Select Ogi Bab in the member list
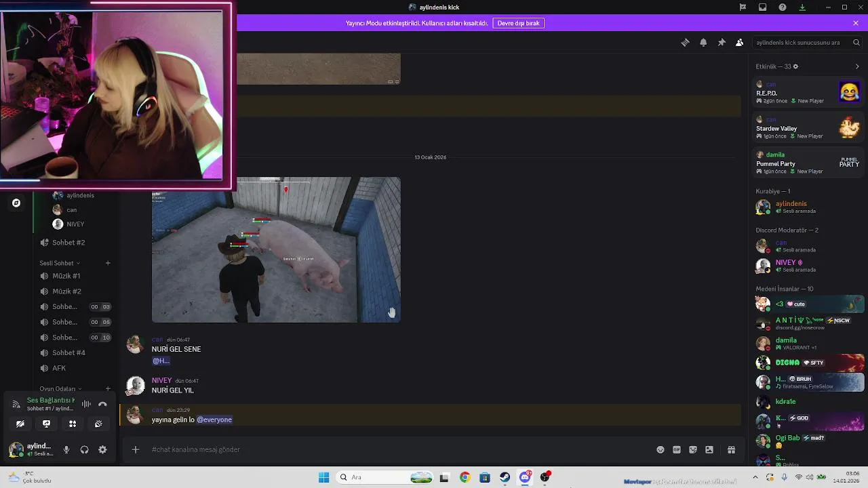The height and width of the screenshot is (488, 868). click(x=808, y=441)
